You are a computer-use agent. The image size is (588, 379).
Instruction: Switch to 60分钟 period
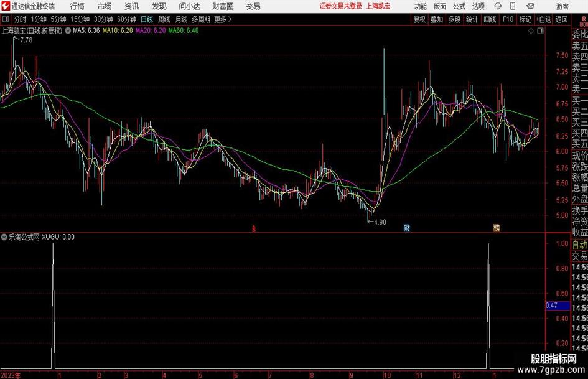pos(126,19)
